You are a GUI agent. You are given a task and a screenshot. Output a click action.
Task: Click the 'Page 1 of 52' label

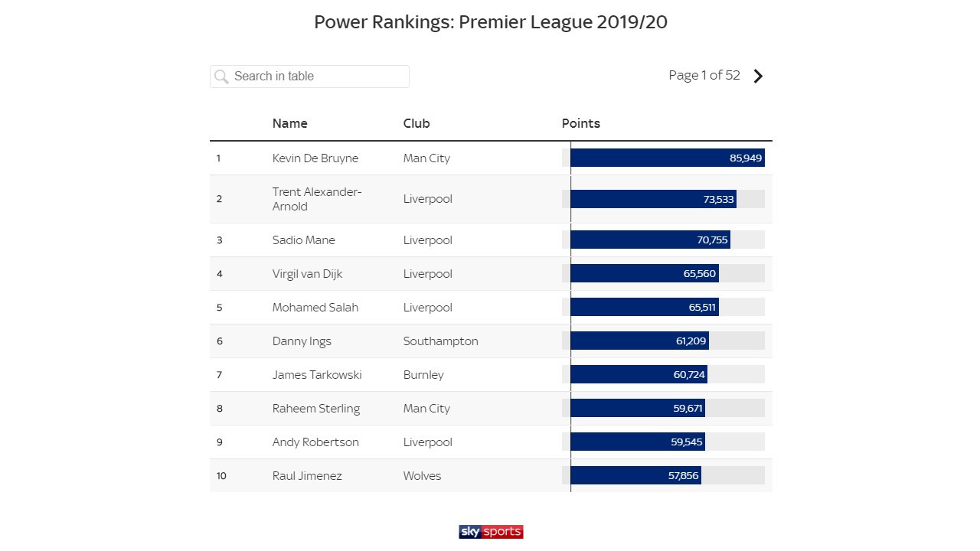tap(704, 75)
